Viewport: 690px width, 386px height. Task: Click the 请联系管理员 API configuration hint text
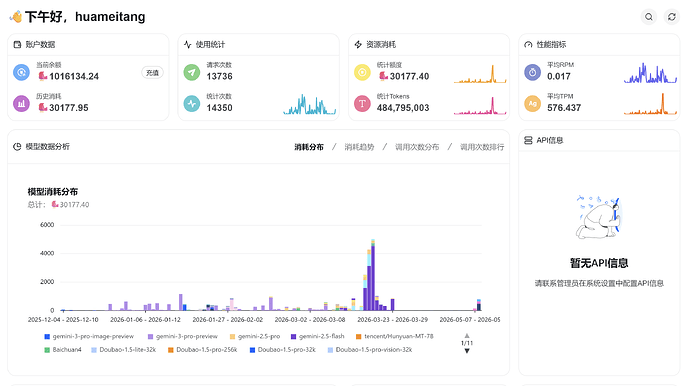click(x=599, y=283)
